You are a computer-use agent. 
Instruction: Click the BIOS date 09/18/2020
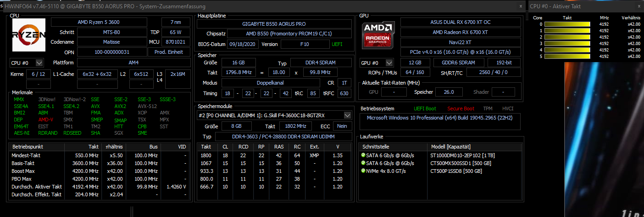point(243,44)
